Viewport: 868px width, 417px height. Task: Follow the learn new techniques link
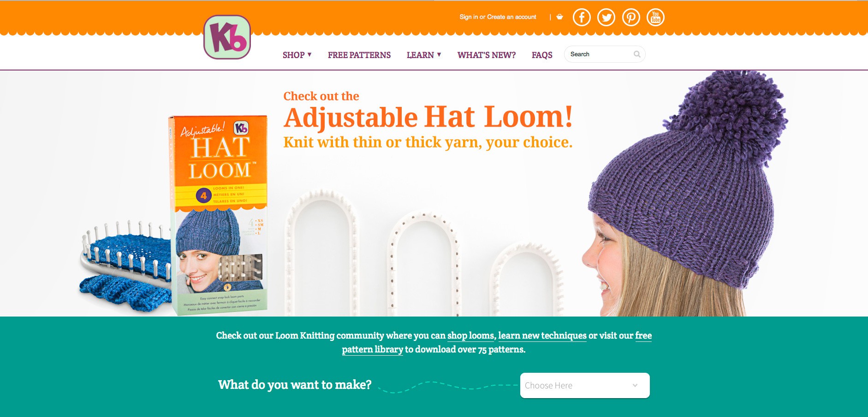(x=542, y=335)
